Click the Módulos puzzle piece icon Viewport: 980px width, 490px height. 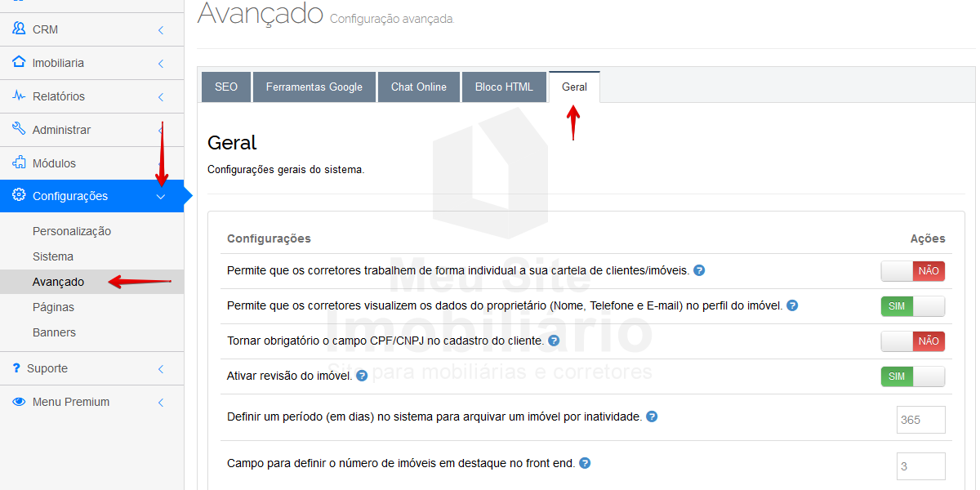(x=19, y=163)
